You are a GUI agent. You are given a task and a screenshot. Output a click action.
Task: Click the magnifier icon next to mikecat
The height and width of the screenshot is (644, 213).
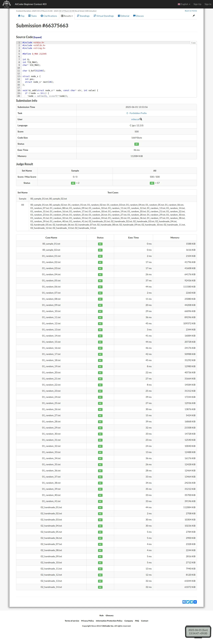point(141,119)
